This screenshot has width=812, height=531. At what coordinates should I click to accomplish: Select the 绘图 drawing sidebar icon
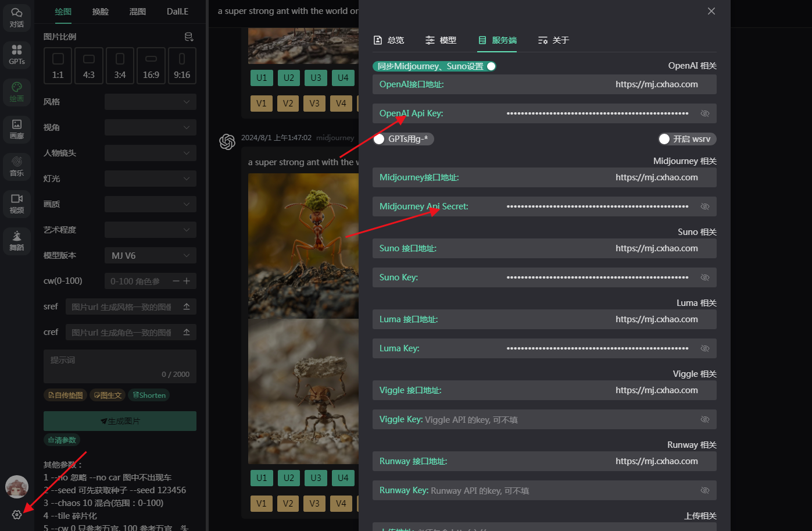[17, 92]
